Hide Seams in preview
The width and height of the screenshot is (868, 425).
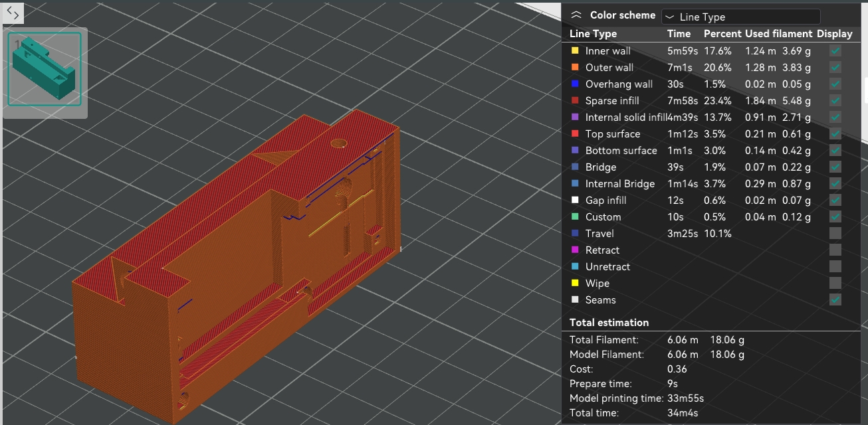tap(835, 299)
